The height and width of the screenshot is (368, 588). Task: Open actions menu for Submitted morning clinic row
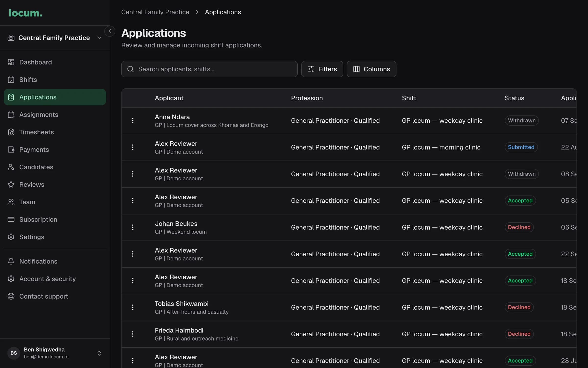(133, 147)
